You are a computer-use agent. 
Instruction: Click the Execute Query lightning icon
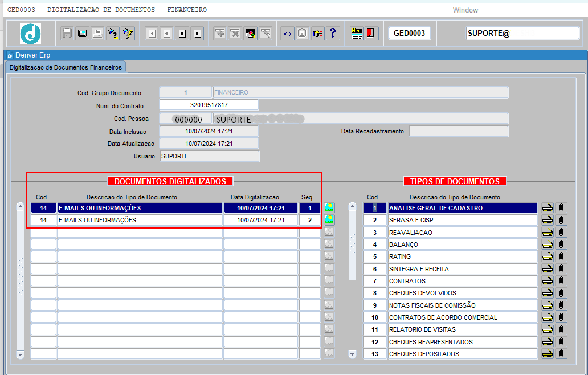[x=128, y=34]
